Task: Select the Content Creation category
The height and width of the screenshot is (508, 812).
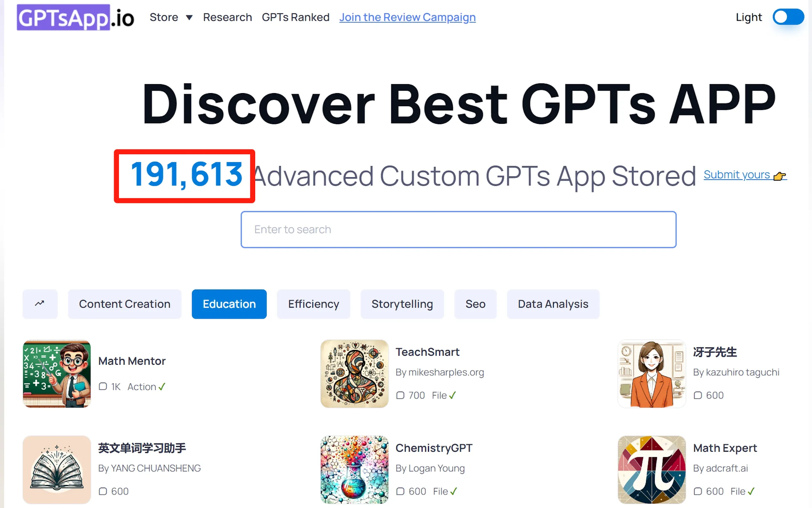Action: click(125, 304)
